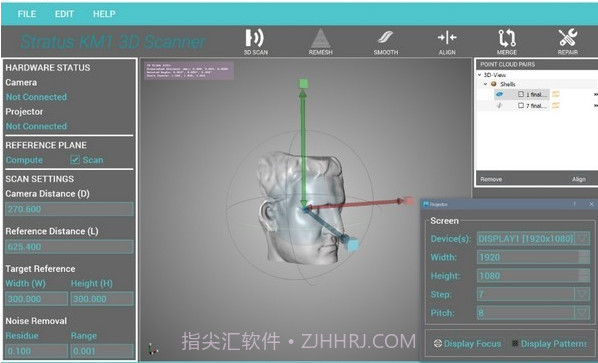Click small axis orientation indicator in viewport corner
Screen dimensions: 598x363
pos(153,348)
